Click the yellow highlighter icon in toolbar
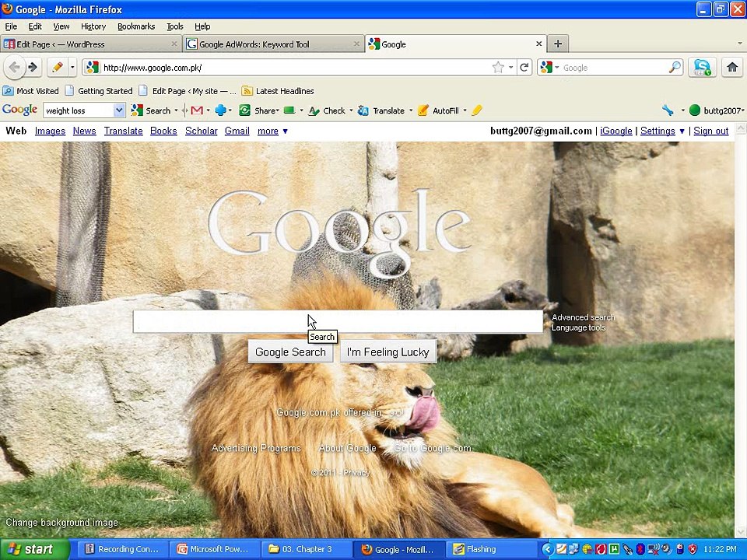Screen dimensions: 747x560 pyautogui.click(x=476, y=110)
